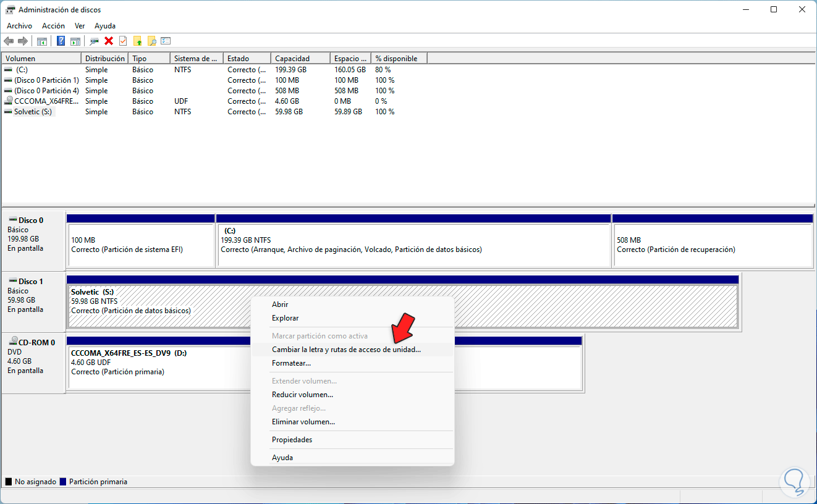Sort by the % disponible column header

point(399,59)
